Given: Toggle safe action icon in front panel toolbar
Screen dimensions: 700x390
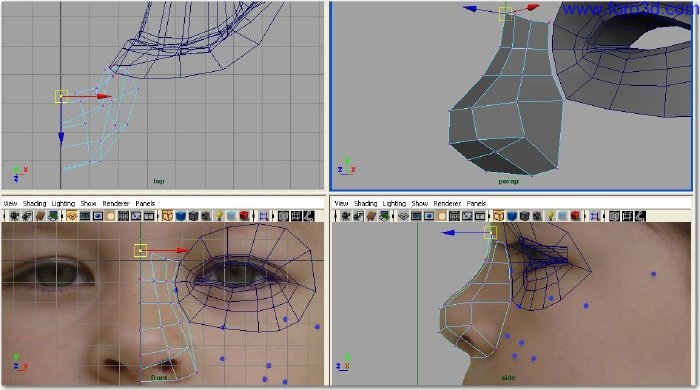Looking at the screenshot, I should pos(136,216).
